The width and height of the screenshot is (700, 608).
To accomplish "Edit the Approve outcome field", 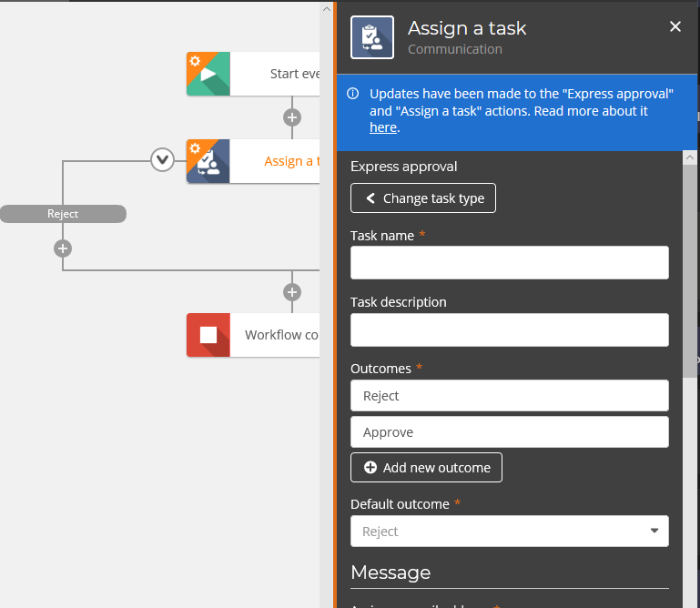I will coord(510,432).
